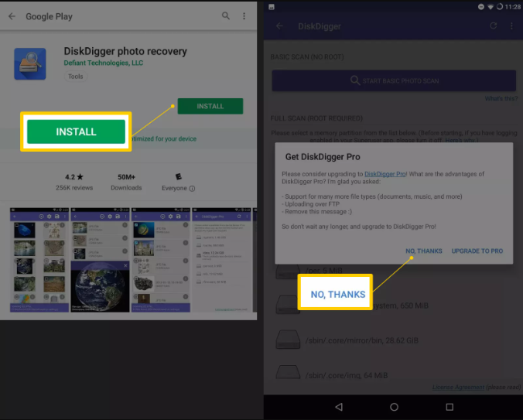
Task: Open the License Agreement link
Action: click(x=458, y=387)
